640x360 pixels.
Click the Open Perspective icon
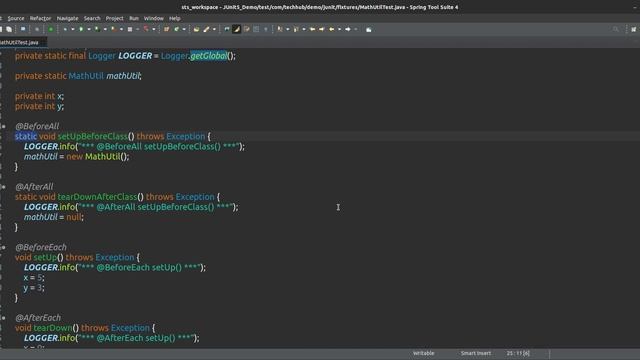click(633, 29)
